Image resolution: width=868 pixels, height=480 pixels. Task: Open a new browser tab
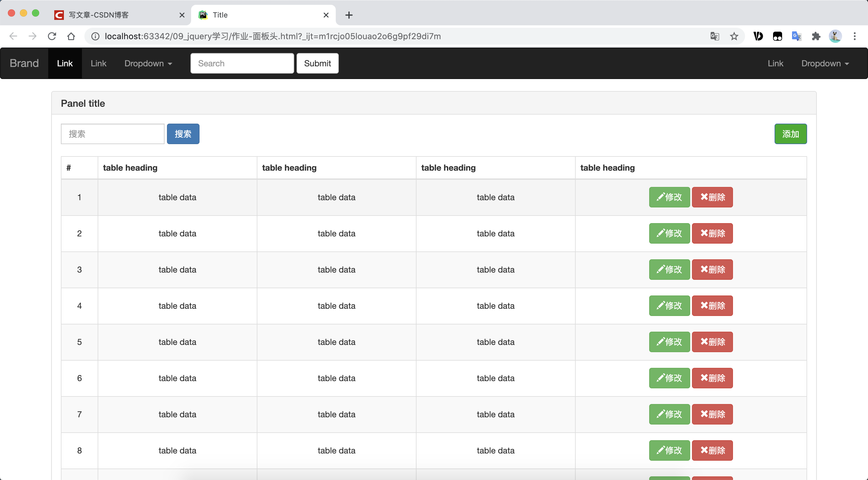(349, 15)
